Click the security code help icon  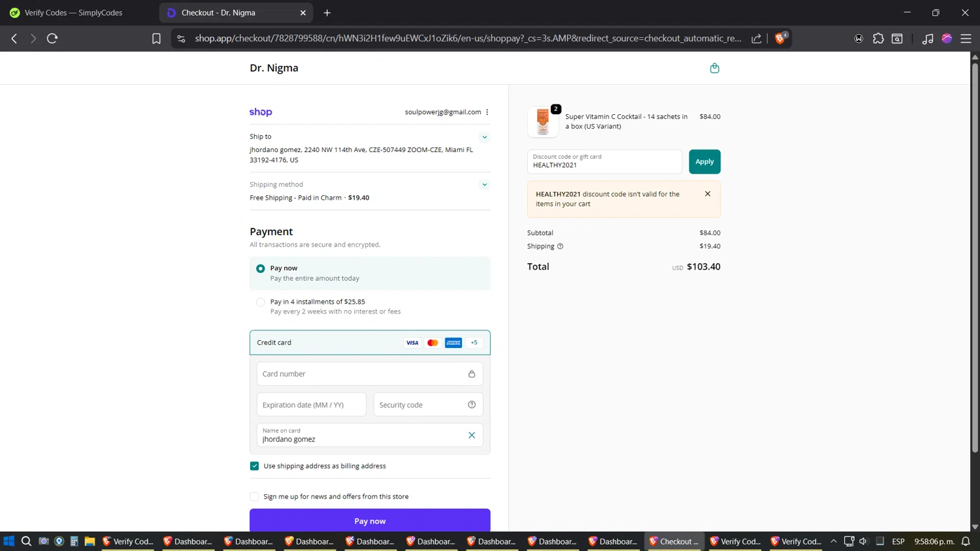point(472,405)
